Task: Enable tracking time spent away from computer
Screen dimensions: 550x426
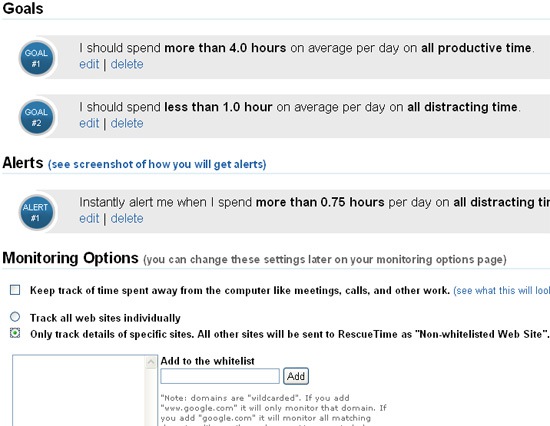Action: click(15, 290)
